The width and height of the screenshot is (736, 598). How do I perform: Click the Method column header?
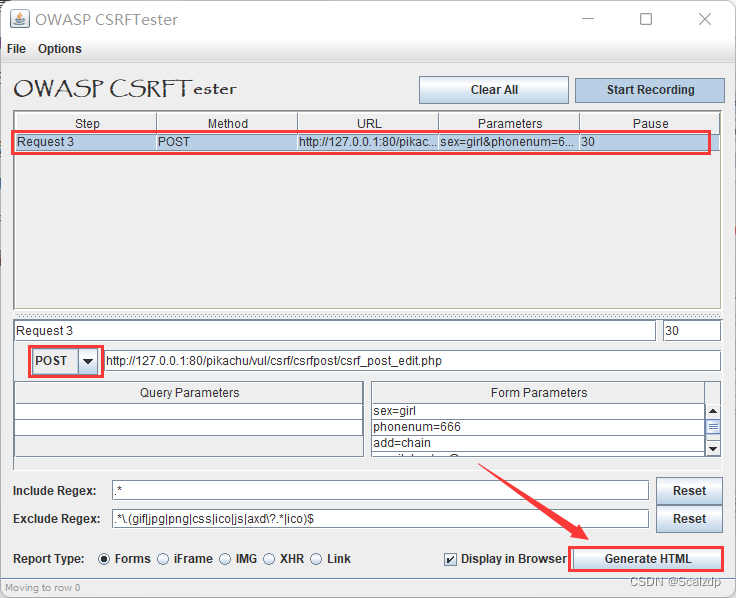227,123
